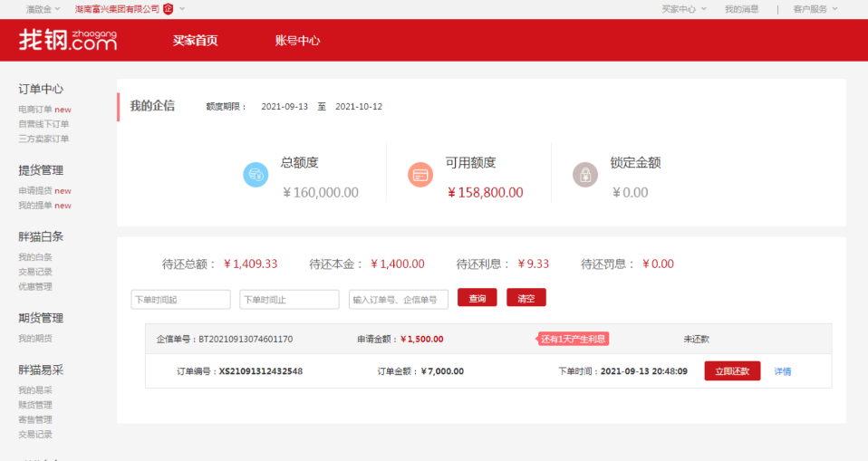Click the 我的企信 page title
Viewport: 868px width, 461px height.
pos(152,106)
